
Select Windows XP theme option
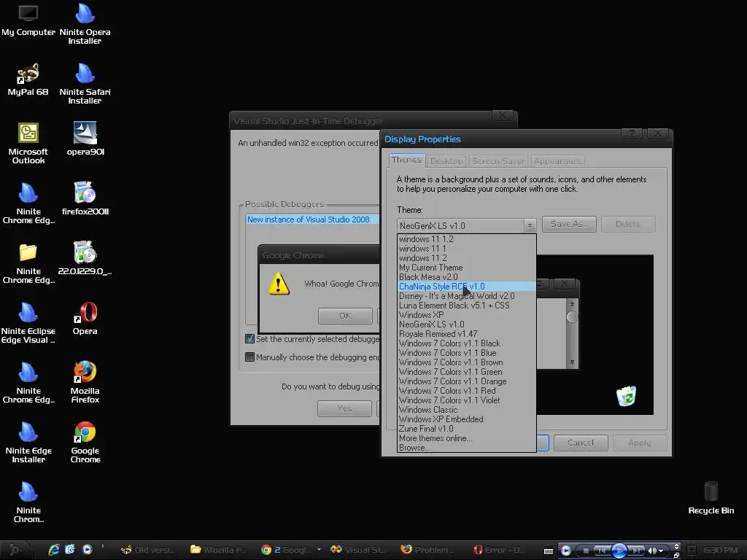click(467, 315)
